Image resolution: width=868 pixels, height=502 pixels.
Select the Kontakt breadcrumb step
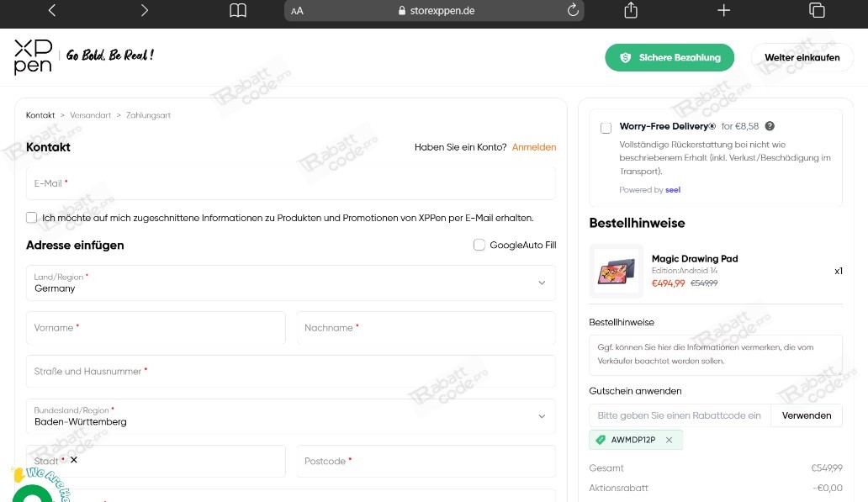(40, 115)
